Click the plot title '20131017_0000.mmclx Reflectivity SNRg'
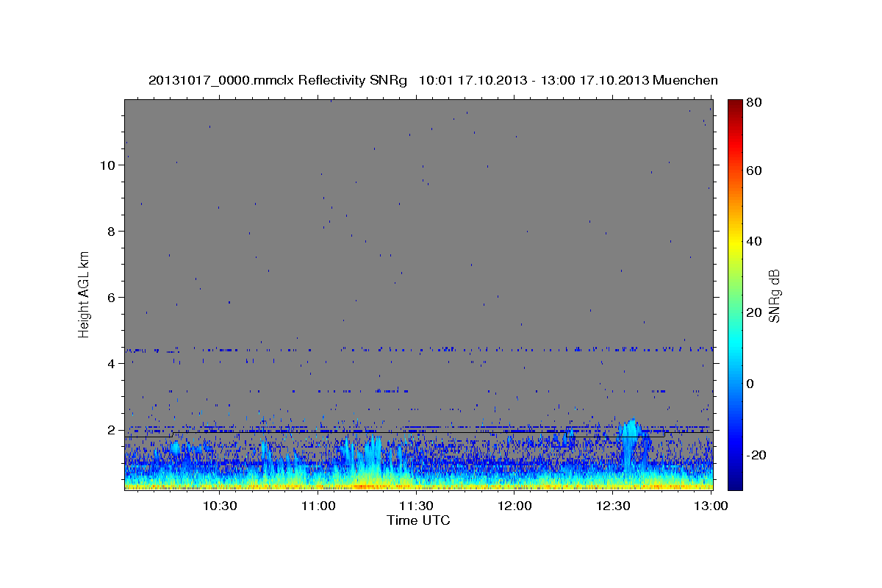882x588 pixels. click(x=278, y=79)
